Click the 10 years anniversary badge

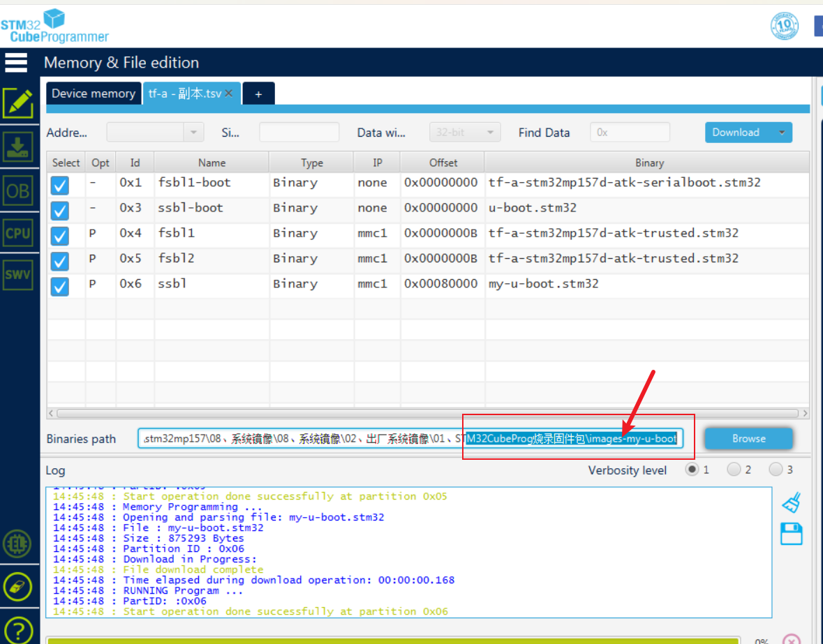click(785, 25)
